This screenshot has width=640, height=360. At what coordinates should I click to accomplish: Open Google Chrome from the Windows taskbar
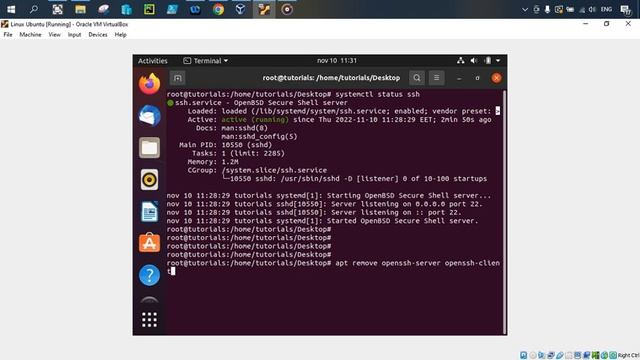[x=218, y=9]
